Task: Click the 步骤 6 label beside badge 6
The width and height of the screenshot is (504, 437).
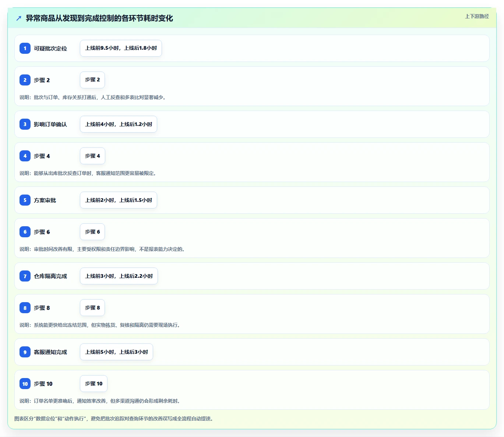Action: [x=42, y=232]
